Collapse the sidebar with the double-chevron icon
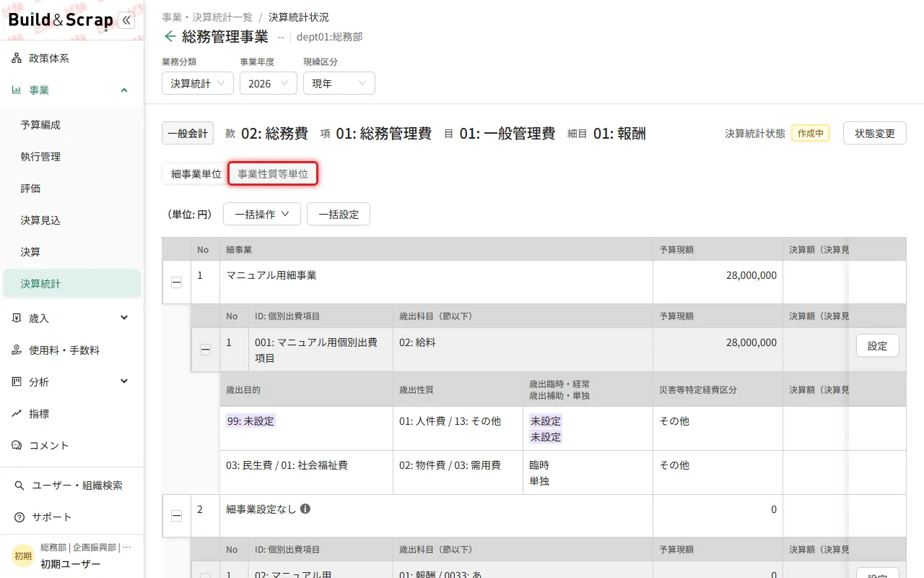The width and height of the screenshot is (924, 578). coord(126,20)
